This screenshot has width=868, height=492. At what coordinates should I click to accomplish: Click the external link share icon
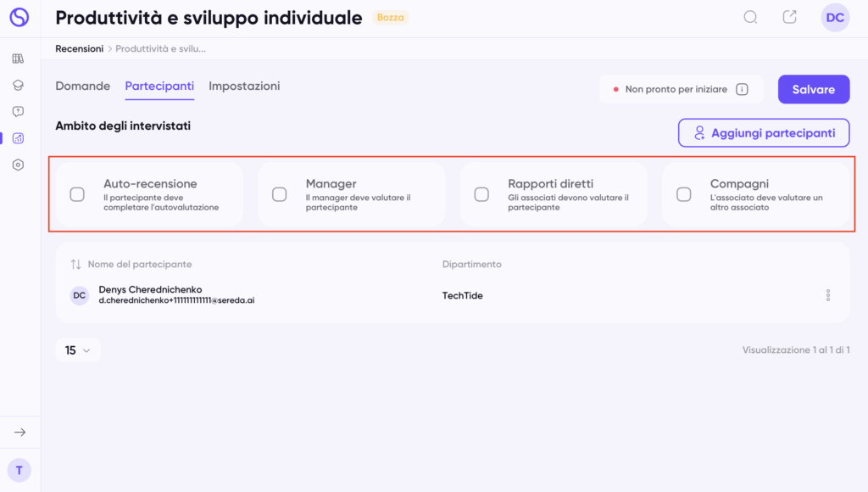(x=789, y=17)
